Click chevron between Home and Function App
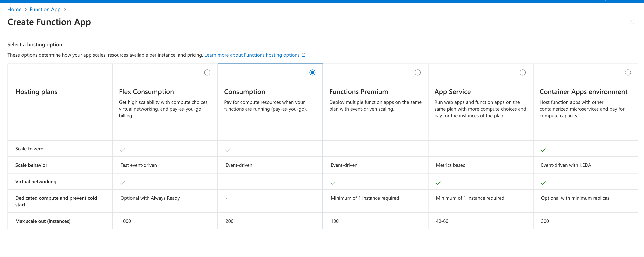644x257 pixels. [x=25, y=10]
